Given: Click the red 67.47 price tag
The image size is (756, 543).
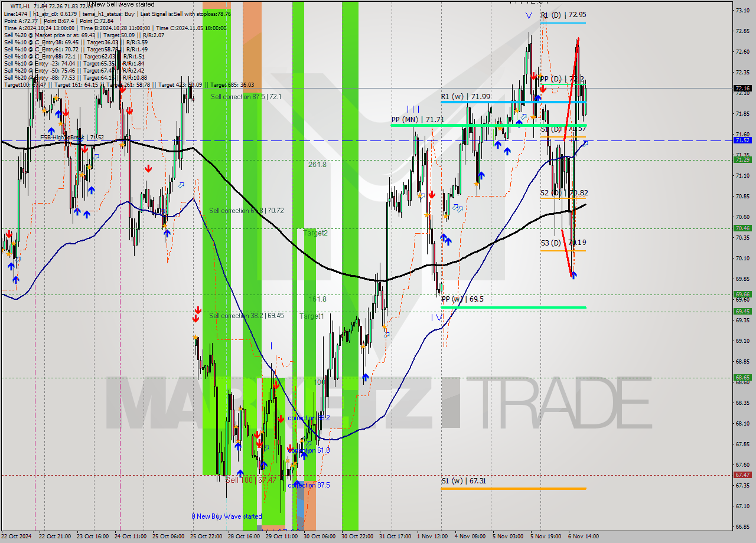Looking at the screenshot, I should (x=742, y=475).
